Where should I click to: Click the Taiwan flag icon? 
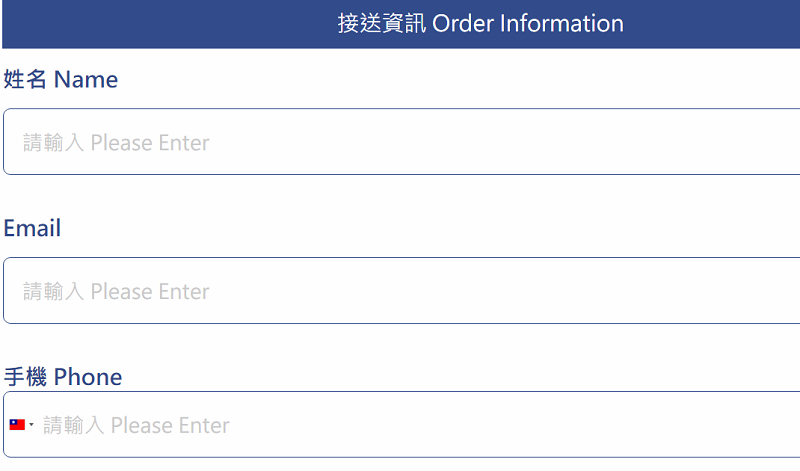17,425
